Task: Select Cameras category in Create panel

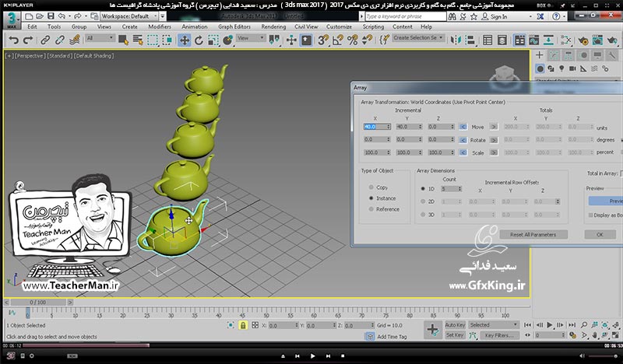Action: 572,68
